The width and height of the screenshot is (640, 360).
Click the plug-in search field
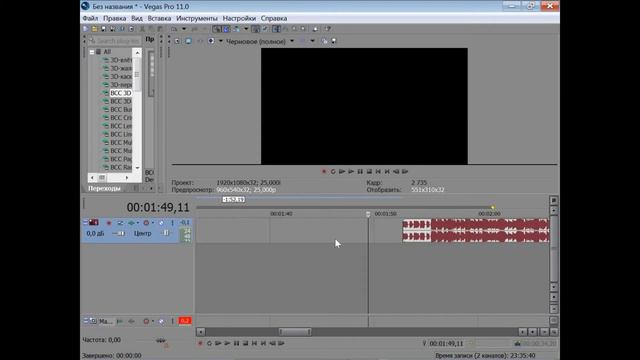[x=116, y=41]
